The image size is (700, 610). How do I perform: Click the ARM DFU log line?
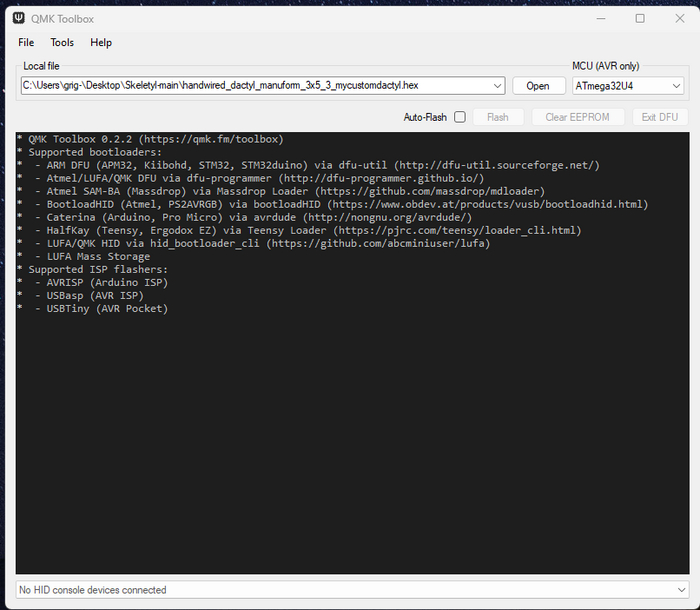(308, 165)
